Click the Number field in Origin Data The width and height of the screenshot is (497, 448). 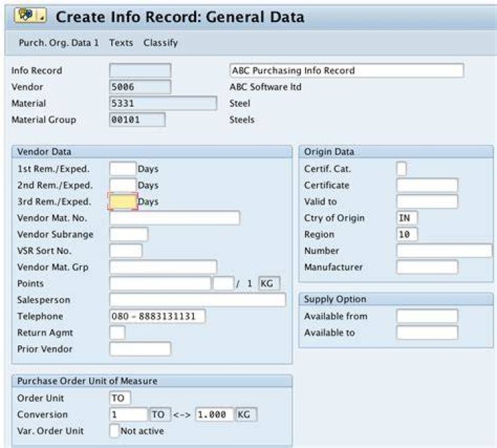[445, 251]
